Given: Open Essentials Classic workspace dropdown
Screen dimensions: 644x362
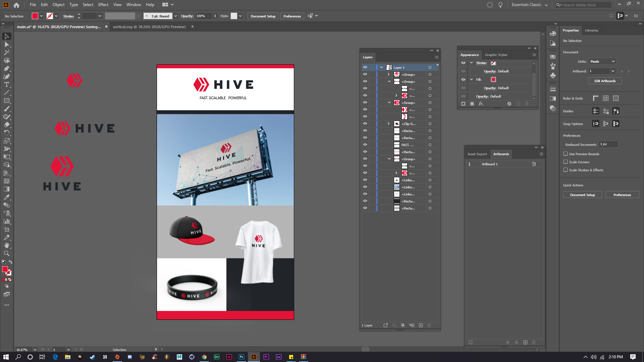Looking at the screenshot, I should 529,5.
